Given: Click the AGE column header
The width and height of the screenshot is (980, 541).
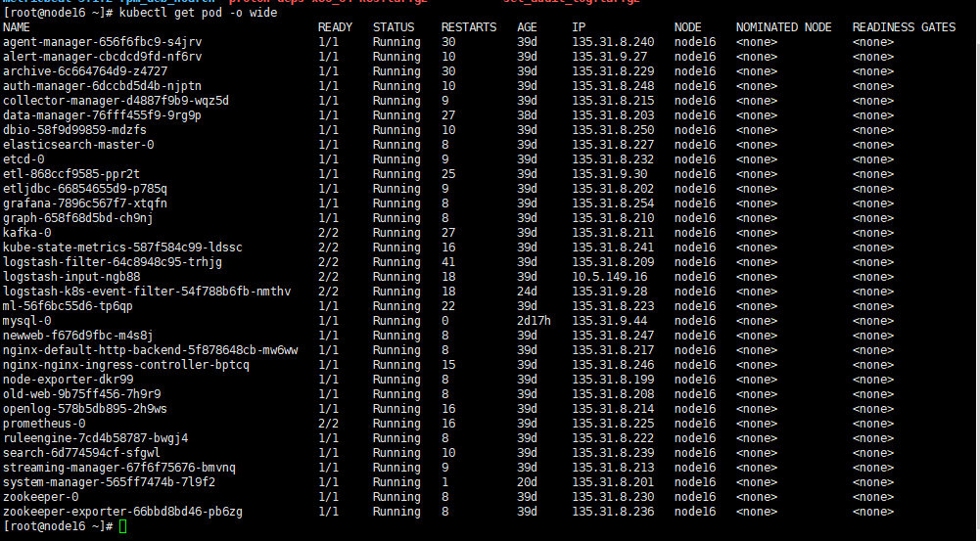Looking at the screenshot, I should (527, 27).
